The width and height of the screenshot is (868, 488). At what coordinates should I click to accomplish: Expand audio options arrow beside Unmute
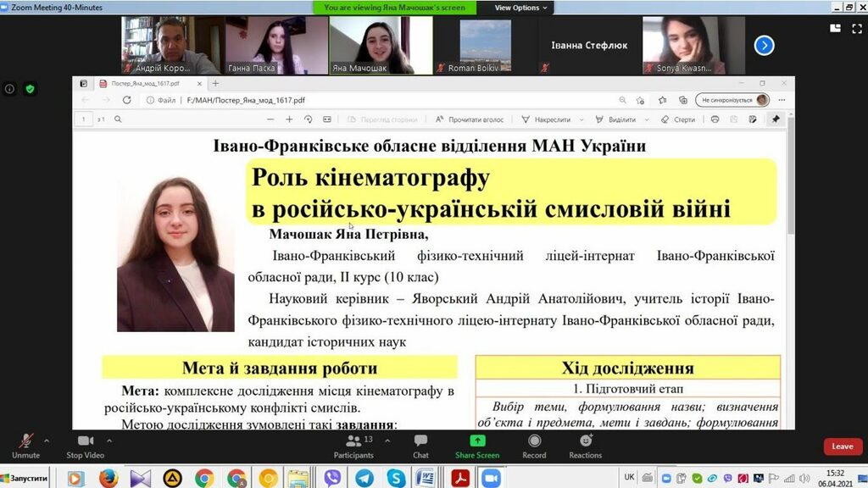click(46, 441)
